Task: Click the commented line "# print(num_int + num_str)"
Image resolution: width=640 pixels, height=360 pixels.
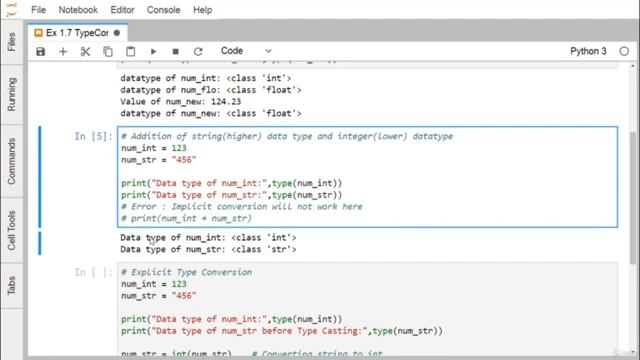Action: 186,218
